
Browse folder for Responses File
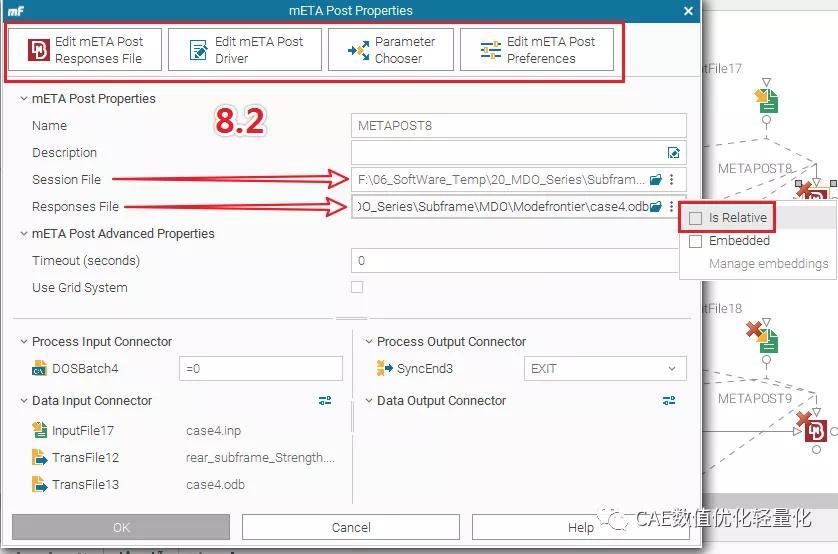click(656, 207)
